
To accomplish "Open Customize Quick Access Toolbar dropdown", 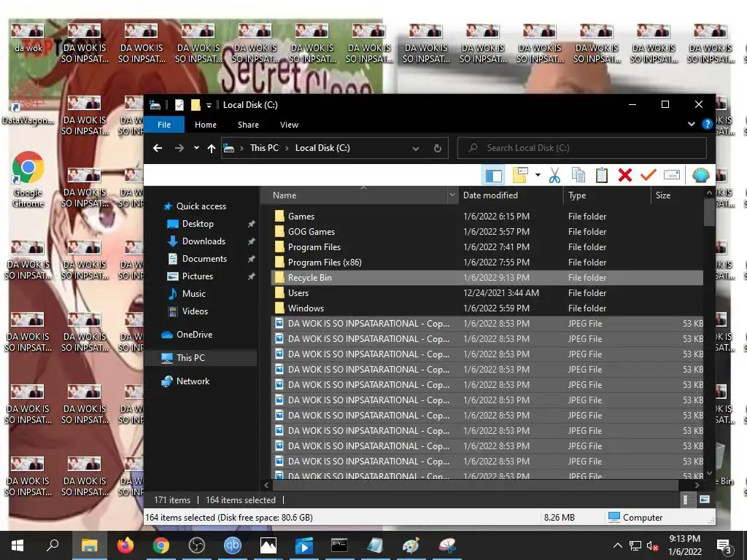I will (x=209, y=105).
